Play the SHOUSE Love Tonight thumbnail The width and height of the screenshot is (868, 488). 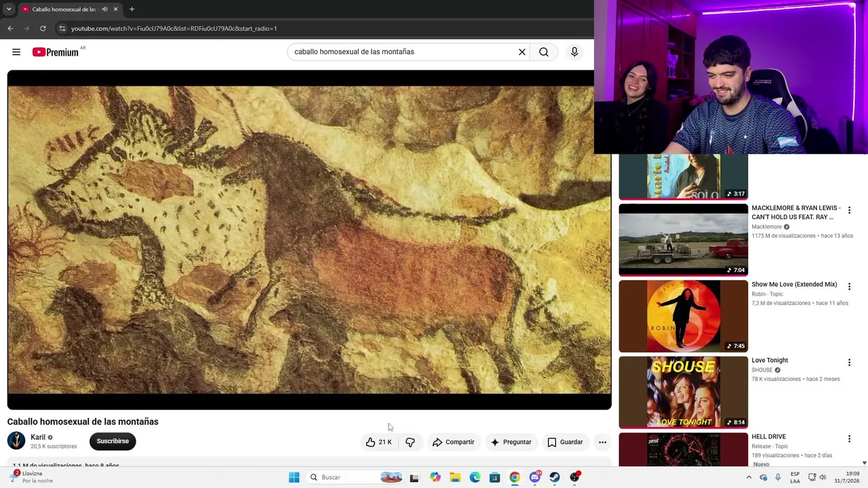[x=683, y=392]
